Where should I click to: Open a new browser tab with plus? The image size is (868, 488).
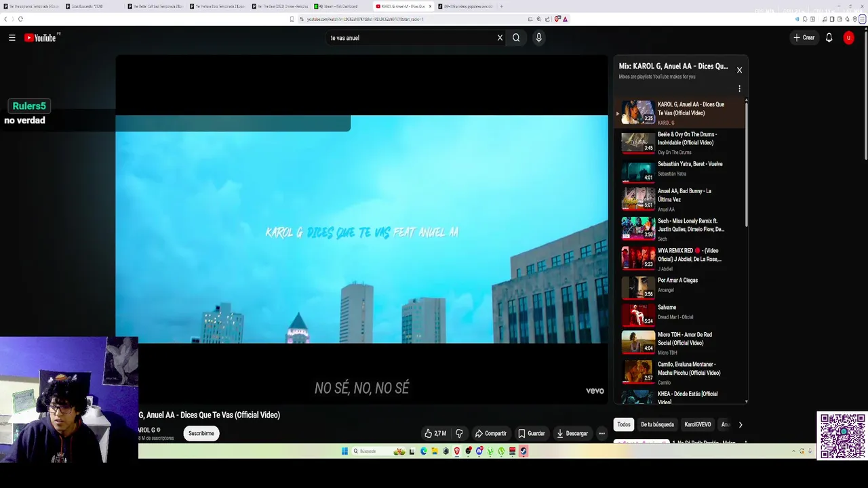click(501, 6)
